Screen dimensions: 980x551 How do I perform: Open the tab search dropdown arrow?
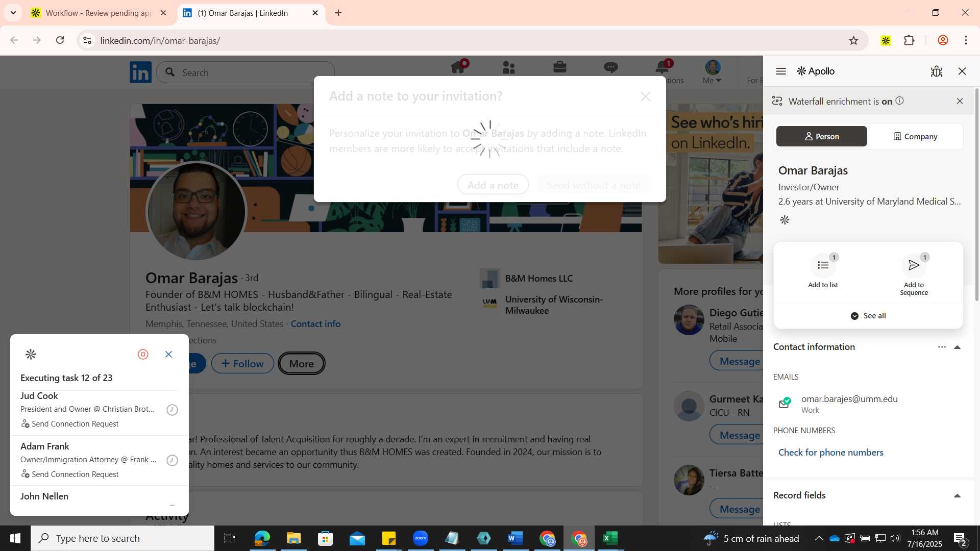point(13,13)
